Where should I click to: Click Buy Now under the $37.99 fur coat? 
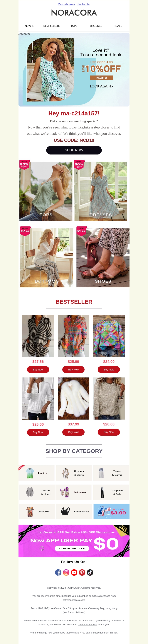point(73,432)
